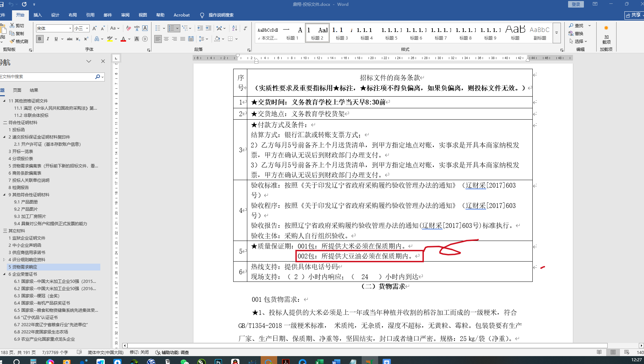Sort the selected text A to Z

pyautogui.click(x=235, y=28)
